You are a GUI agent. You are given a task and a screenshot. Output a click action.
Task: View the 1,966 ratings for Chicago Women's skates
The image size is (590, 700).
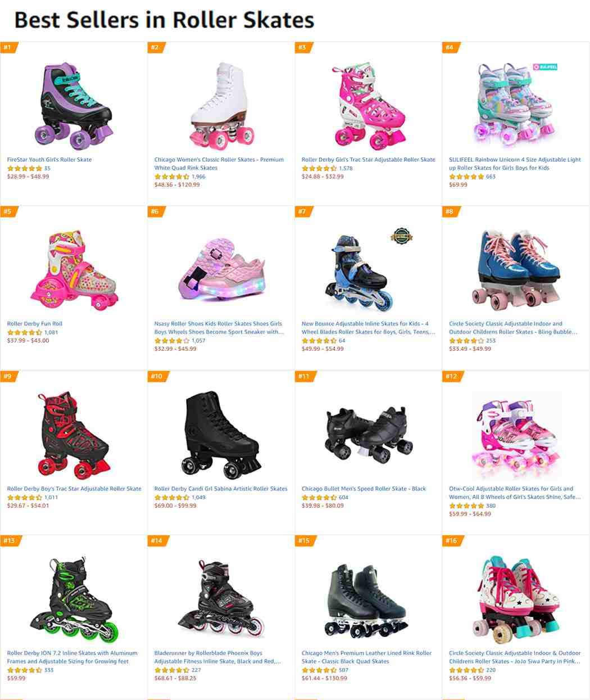tap(198, 177)
